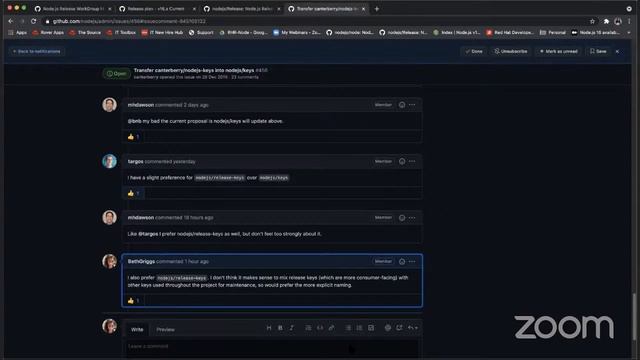
Task: Click targos avatar thumbnail
Action: click(x=109, y=162)
